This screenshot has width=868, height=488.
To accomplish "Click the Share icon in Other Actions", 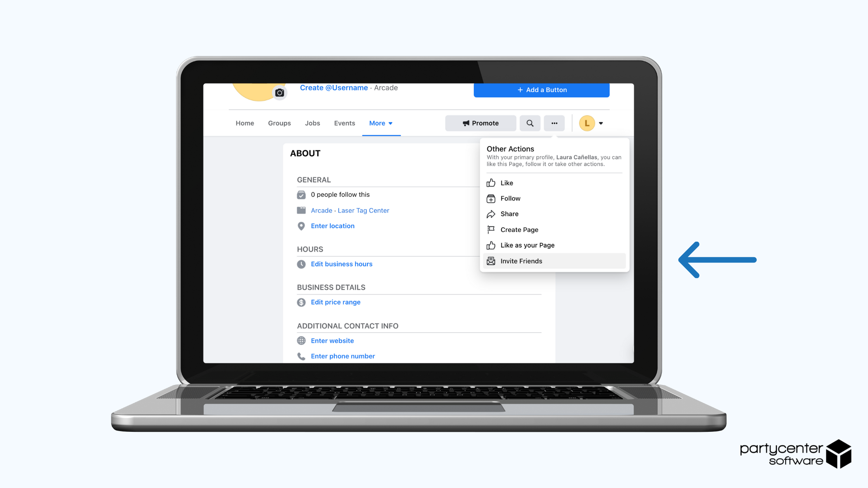I will [491, 213].
